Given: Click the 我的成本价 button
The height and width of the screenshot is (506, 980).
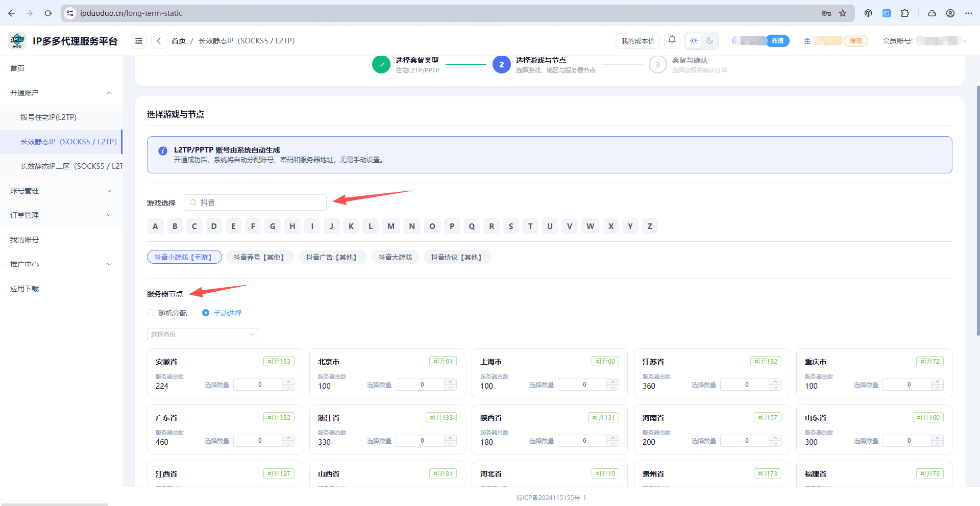Looking at the screenshot, I should 638,41.
